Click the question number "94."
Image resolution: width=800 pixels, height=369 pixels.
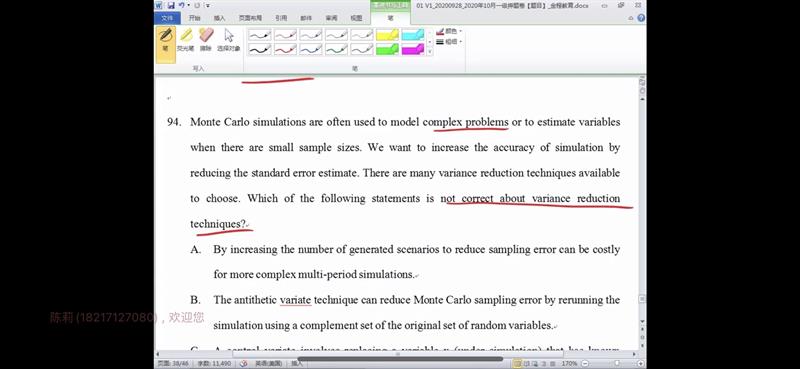(174, 122)
